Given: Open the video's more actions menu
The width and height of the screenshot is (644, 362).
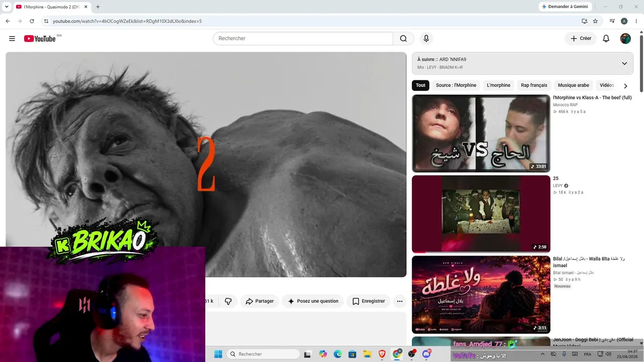Looking at the screenshot, I should click(x=399, y=301).
